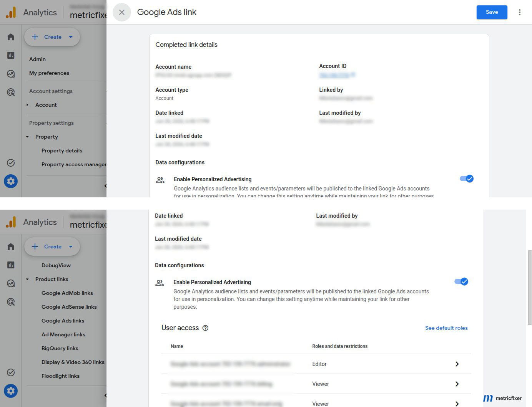Go to Google Ads links
This screenshot has width=532, height=407.
63,321
